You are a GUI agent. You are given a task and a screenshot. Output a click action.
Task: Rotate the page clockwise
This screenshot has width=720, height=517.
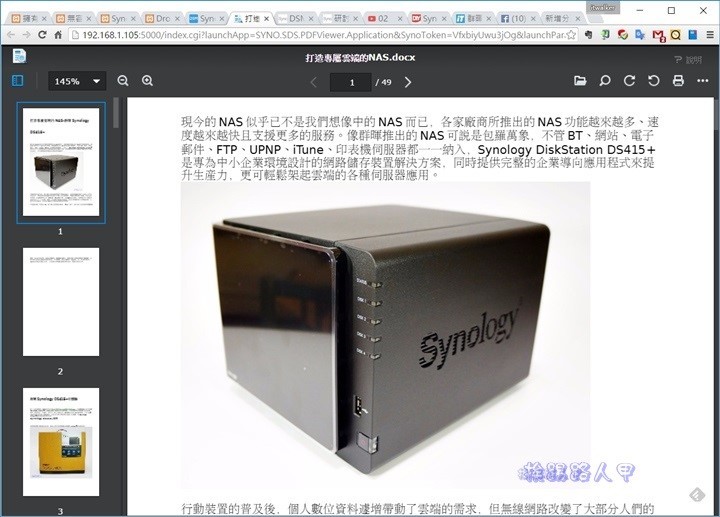pyautogui.click(x=629, y=81)
